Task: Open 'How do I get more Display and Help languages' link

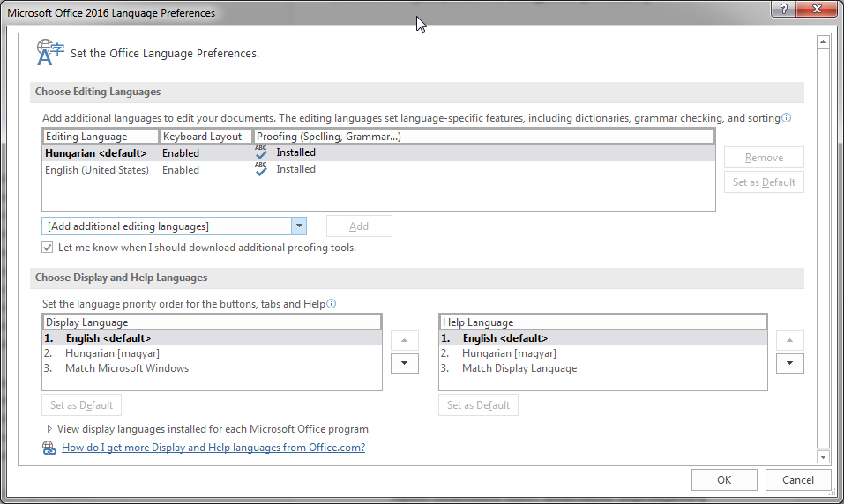Action: click(213, 448)
